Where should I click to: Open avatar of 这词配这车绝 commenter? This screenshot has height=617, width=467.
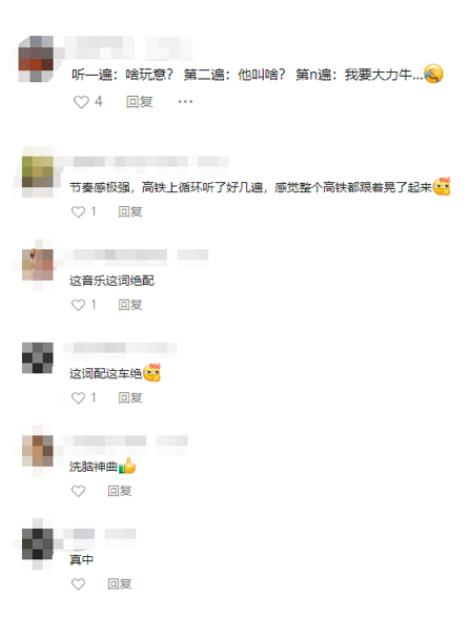[37, 358]
